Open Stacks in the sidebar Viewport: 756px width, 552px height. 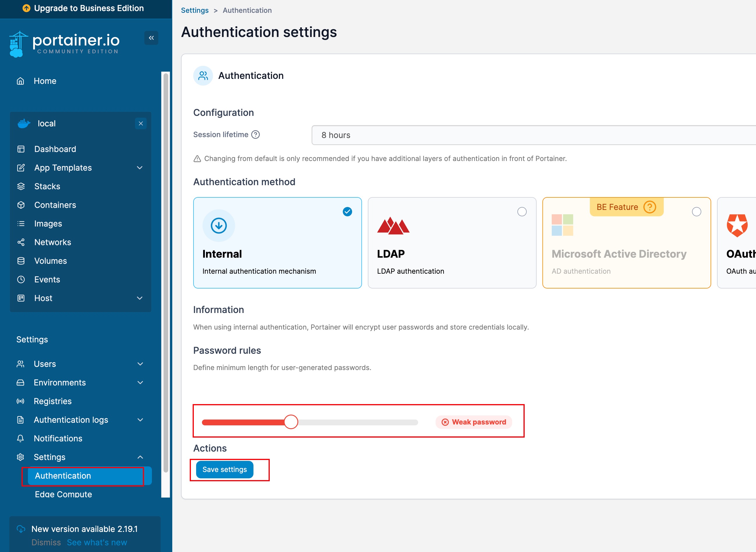pos(47,186)
